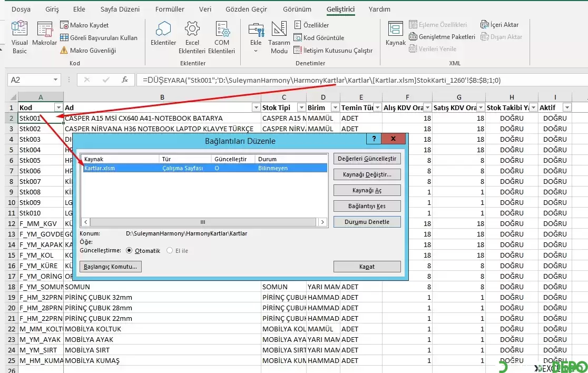Run İletişim Kutusunu Çalıştır
This screenshot has height=373, width=588.
(334, 50)
